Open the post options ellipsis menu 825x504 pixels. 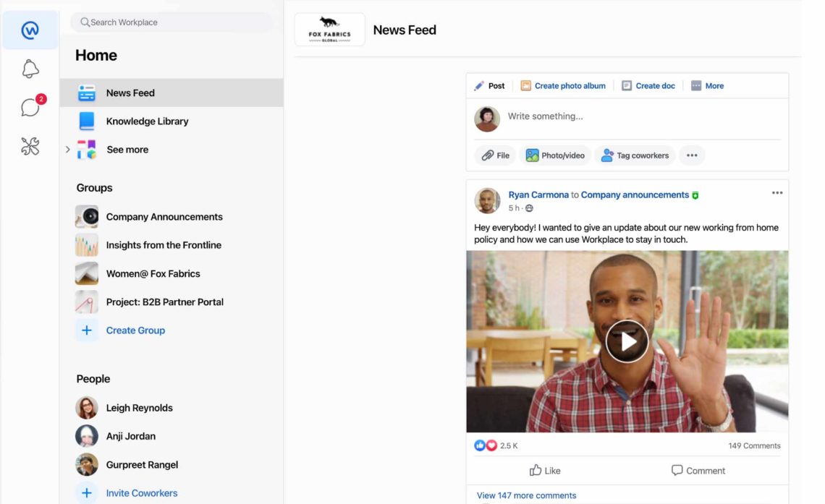pyautogui.click(x=777, y=193)
